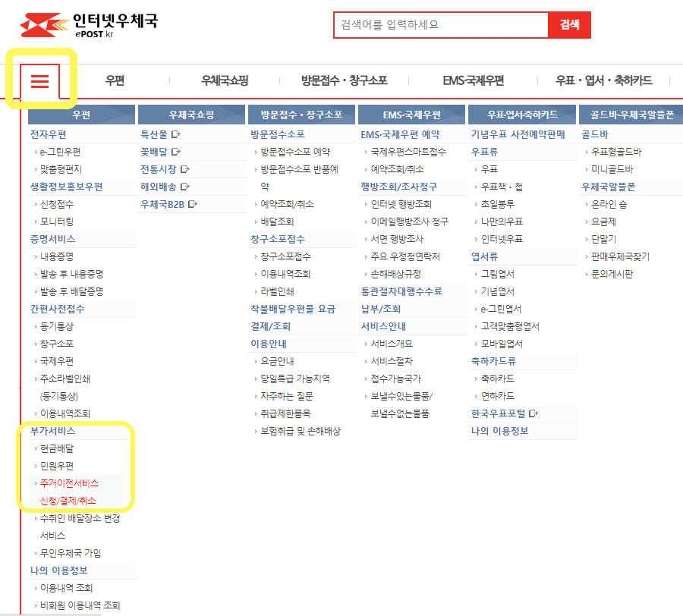Open 당일특급 가능지역 link
The width and height of the screenshot is (683, 616).
pos(295,379)
